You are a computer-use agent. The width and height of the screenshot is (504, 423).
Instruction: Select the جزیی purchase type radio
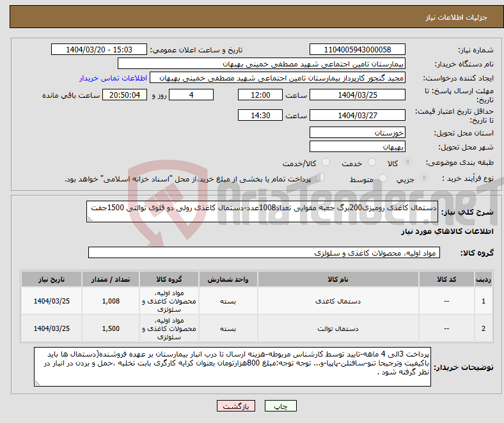pyautogui.click(x=424, y=178)
